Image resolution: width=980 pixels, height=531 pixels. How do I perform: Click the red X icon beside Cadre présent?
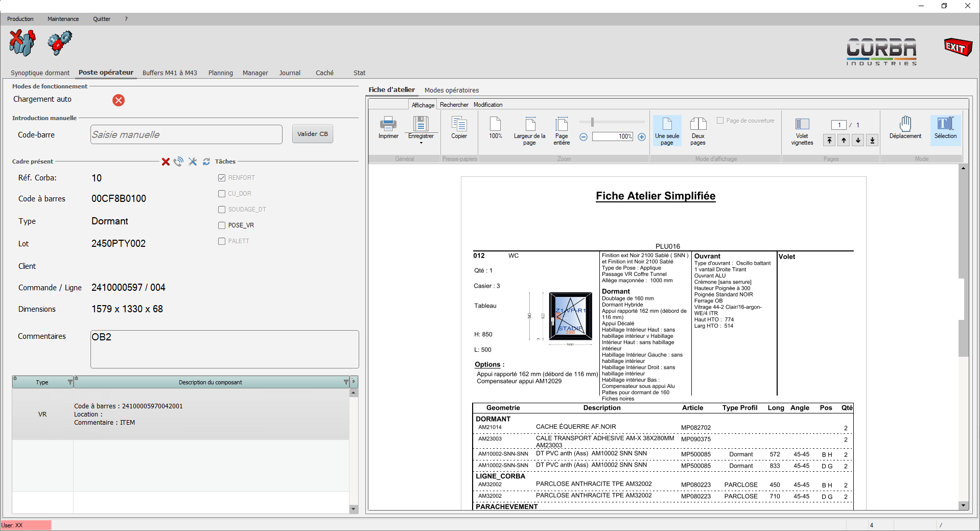[x=166, y=161]
